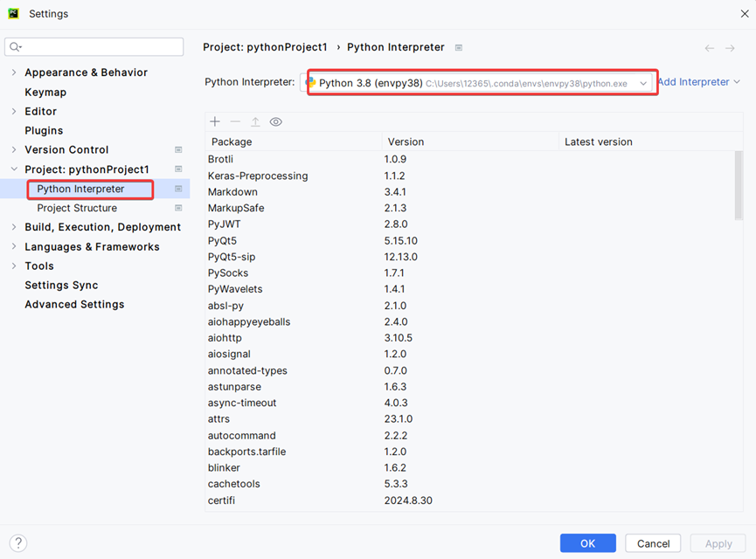Screen dimensions: 756x559
Task: Select the aiohappyeyeballs package row
Action: tap(469, 321)
